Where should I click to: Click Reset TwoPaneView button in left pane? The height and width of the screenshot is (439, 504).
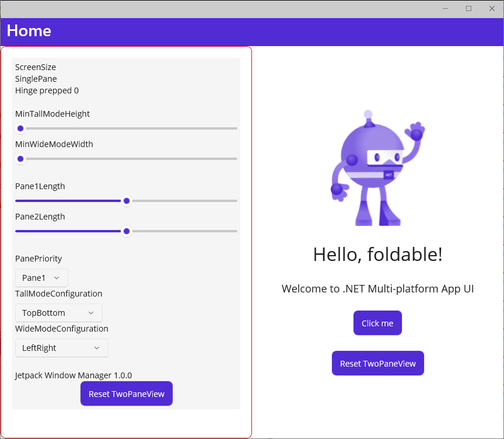(x=126, y=393)
